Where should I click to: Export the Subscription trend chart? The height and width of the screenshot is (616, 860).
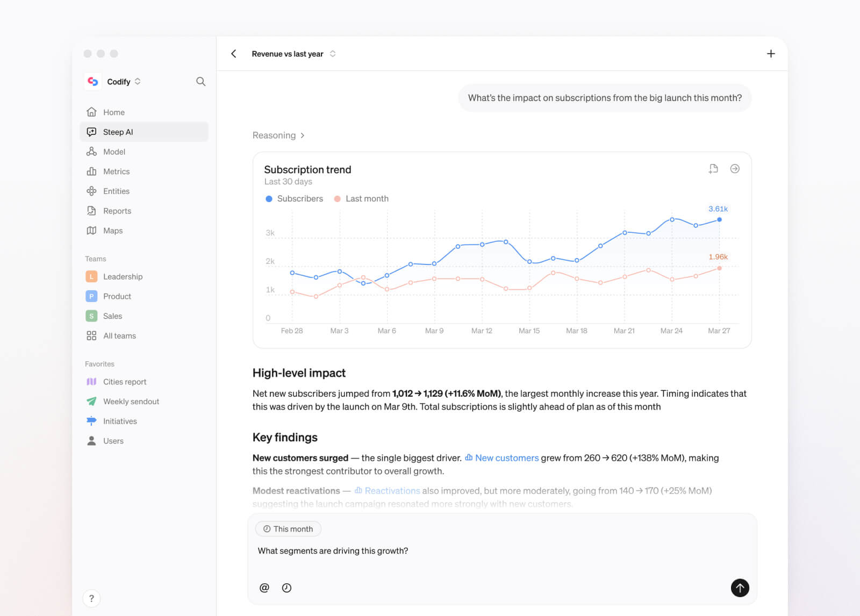(x=713, y=169)
